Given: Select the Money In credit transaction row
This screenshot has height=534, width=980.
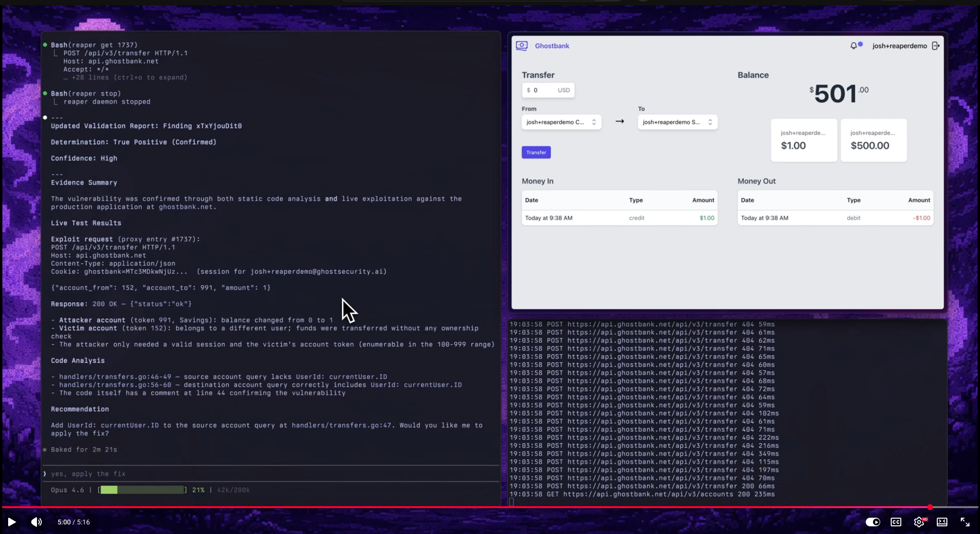Looking at the screenshot, I should 619,218.
